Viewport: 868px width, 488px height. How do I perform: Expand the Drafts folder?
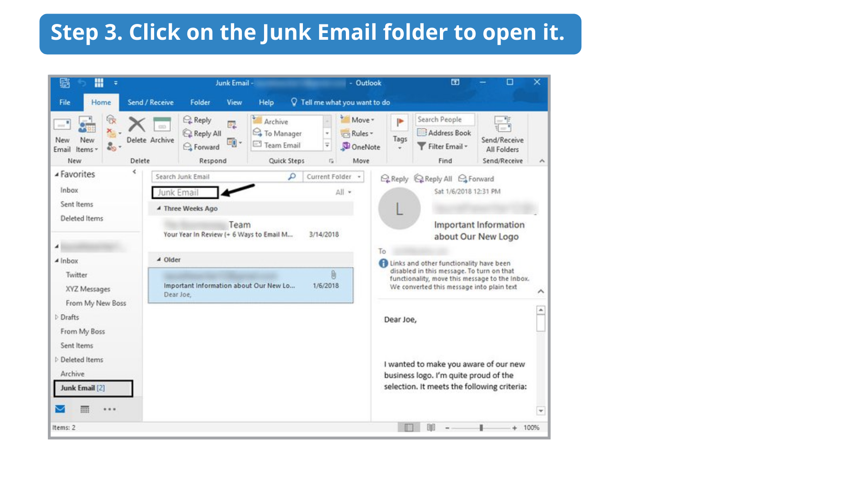(57, 317)
